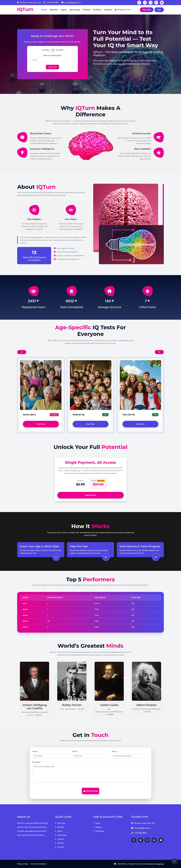Click the Our Mission target icon

point(34,210)
